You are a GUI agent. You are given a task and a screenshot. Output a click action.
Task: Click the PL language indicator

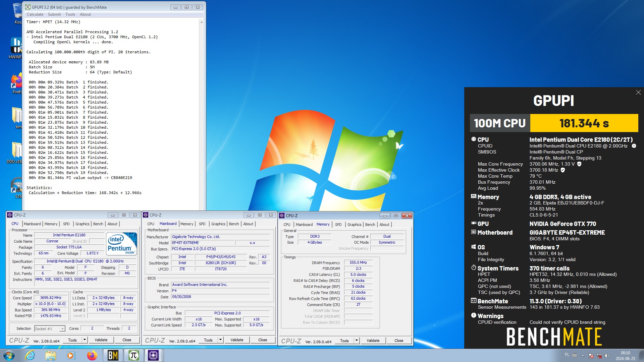[567, 355]
